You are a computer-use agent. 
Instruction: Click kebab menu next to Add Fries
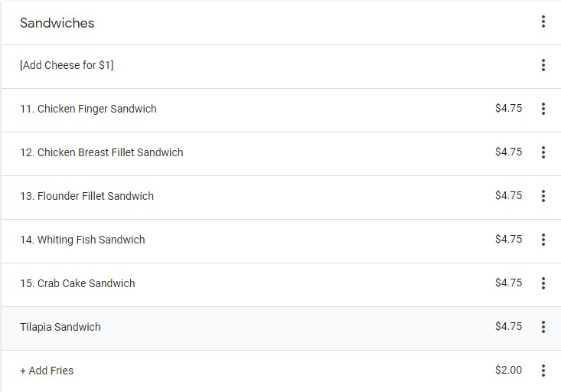(543, 371)
